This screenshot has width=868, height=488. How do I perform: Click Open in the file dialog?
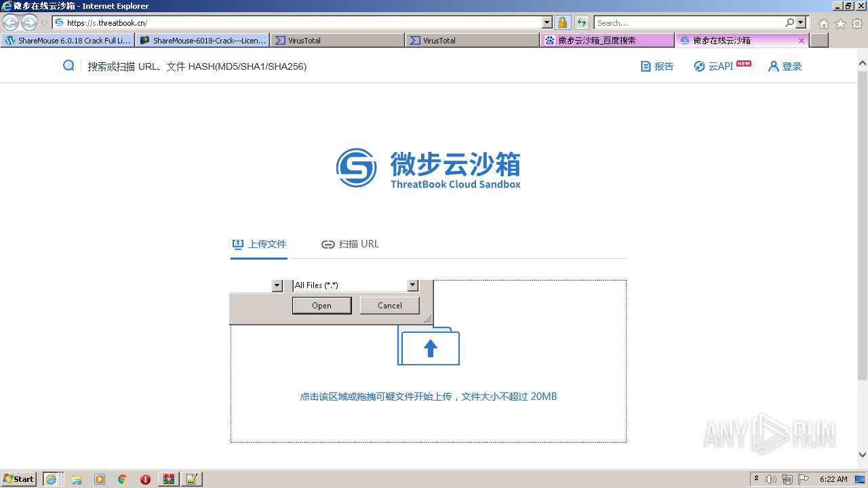[321, 306]
